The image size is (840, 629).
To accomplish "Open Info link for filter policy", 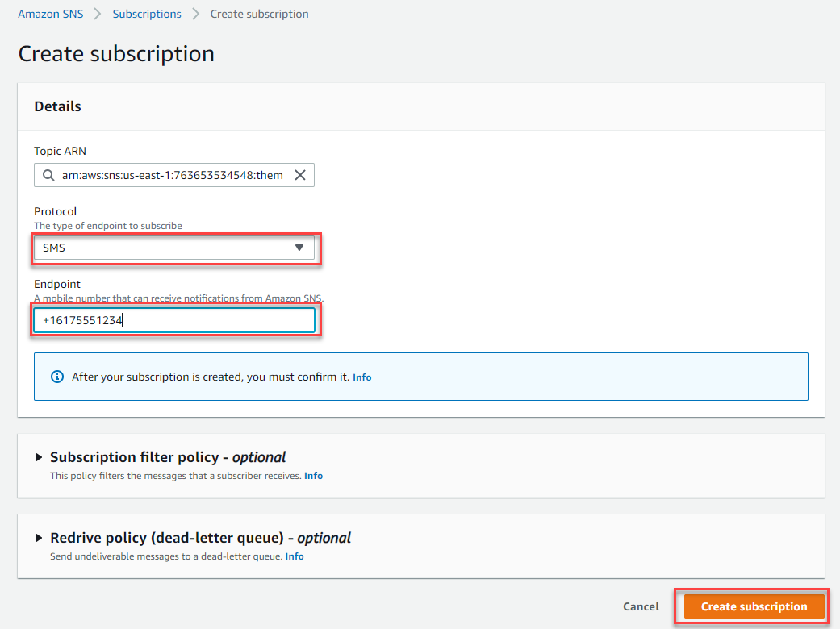I will pos(313,475).
